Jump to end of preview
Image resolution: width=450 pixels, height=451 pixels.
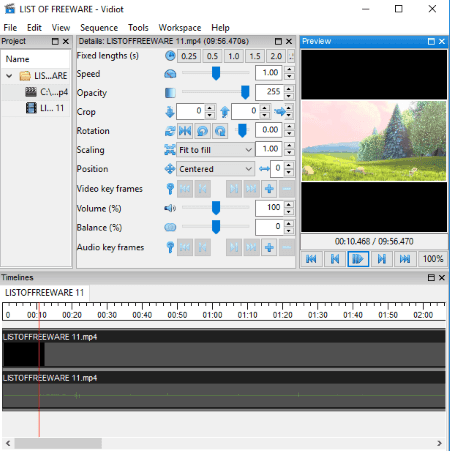[405, 259]
